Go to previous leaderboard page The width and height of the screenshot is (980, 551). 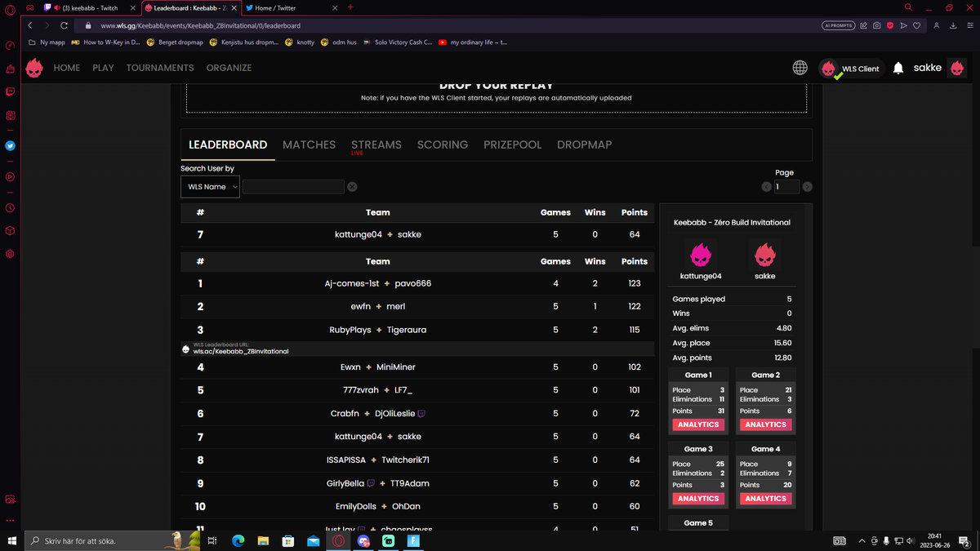tap(766, 187)
